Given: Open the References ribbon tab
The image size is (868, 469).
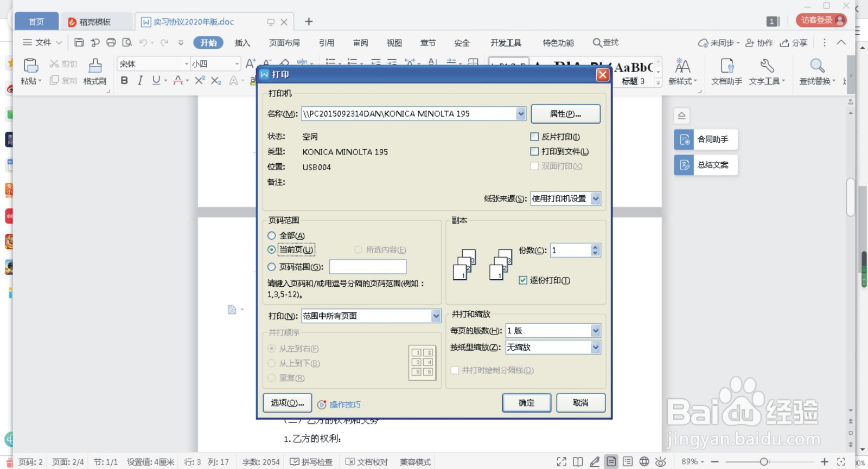Looking at the screenshot, I should pyautogui.click(x=327, y=43).
